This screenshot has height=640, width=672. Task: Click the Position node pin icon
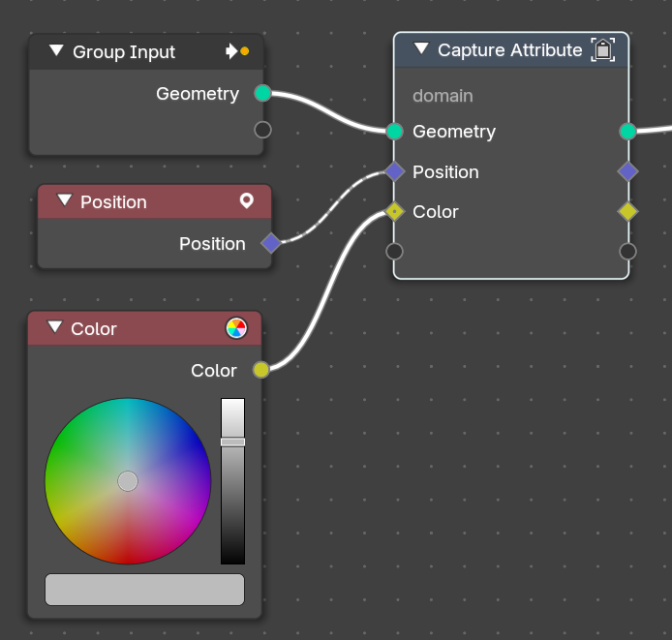(x=246, y=200)
